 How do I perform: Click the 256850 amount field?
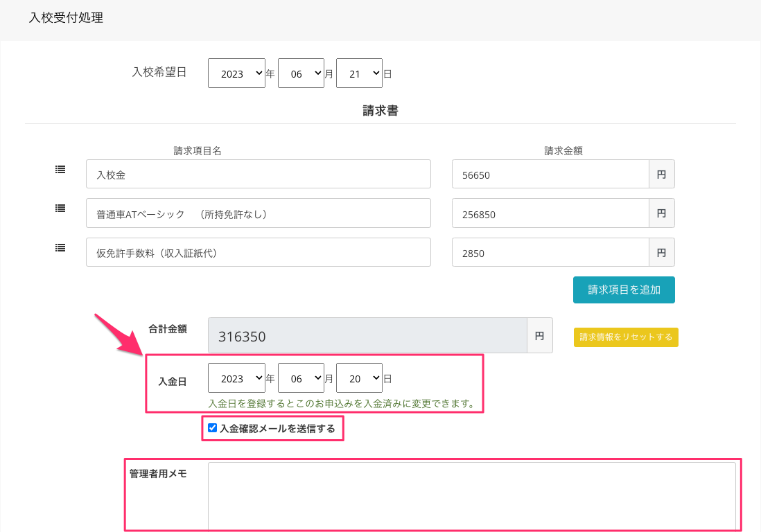550,213
